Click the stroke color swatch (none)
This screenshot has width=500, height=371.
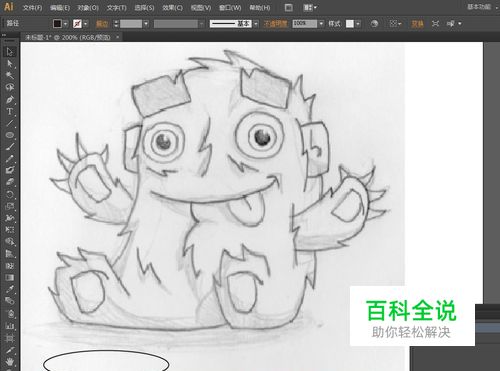pyautogui.click(x=77, y=24)
